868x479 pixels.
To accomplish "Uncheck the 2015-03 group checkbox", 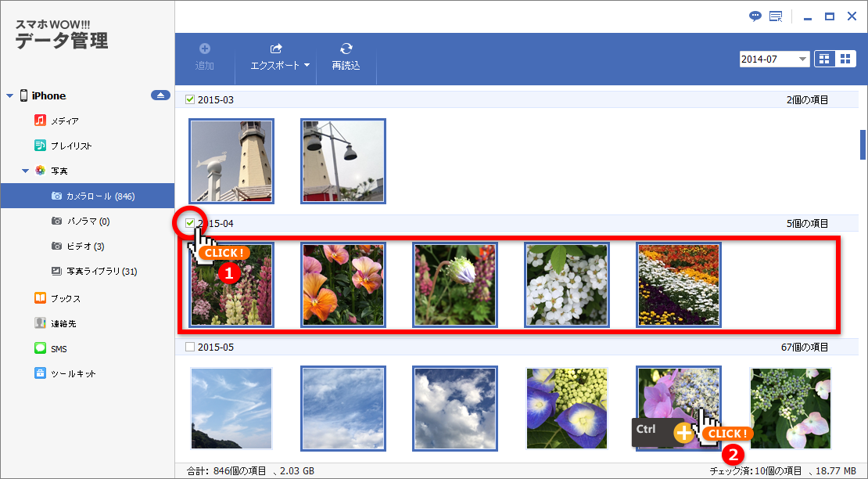I will coord(189,99).
